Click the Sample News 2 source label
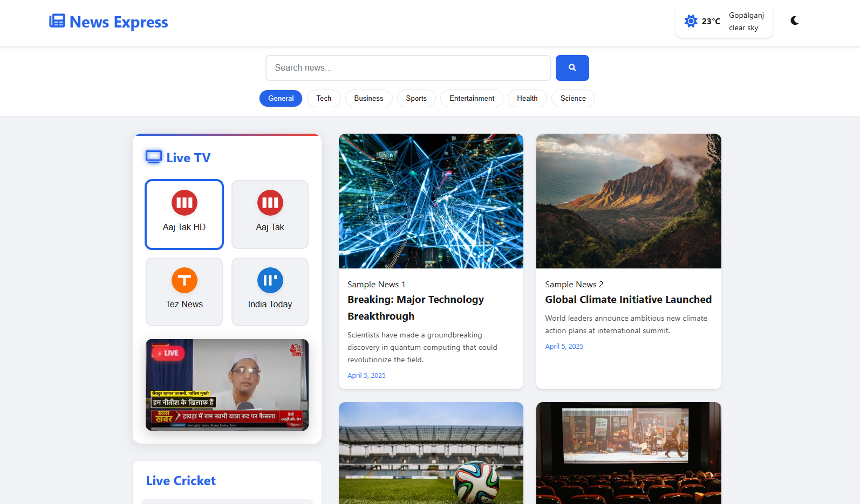This screenshot has width=860, height=504. [574, 285]
